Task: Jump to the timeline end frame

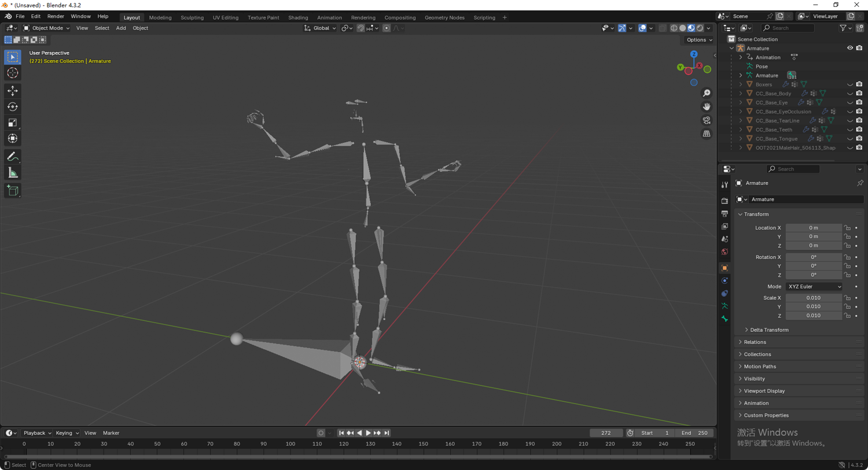Action: pos(387,433)
